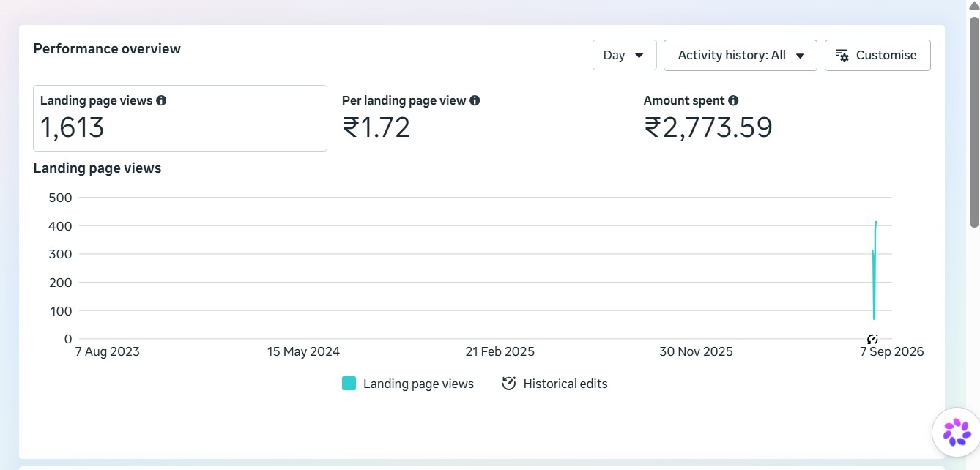Click info icon beside Amount spent
Image resolution: width=980 pixels, height=470 pixels.
click(733, 100)
